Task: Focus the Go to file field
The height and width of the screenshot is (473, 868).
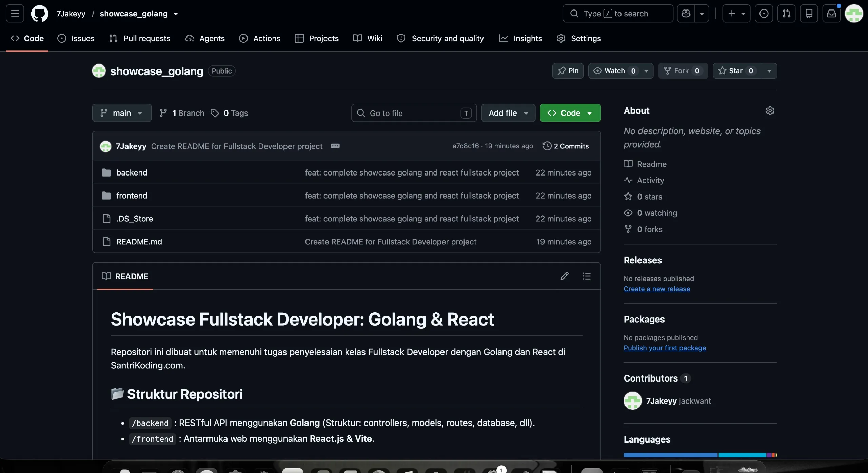Action: click(x=414, y=113)
